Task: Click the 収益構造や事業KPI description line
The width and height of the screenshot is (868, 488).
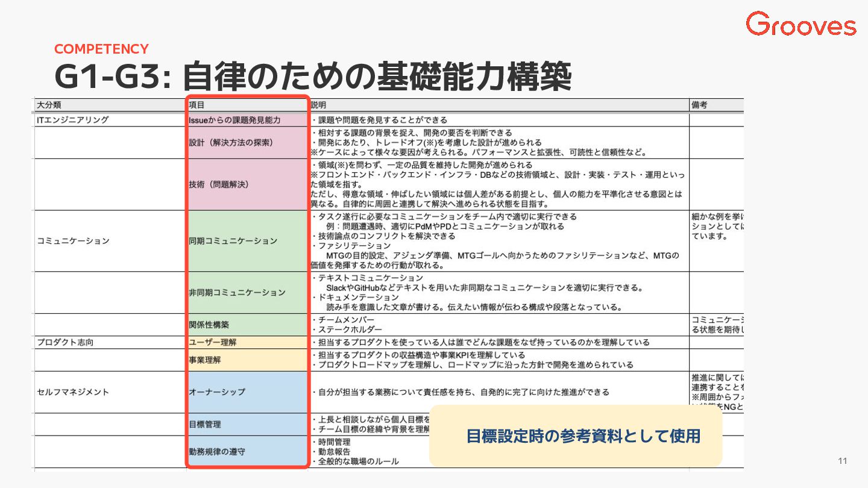Action: click(418, 355)
